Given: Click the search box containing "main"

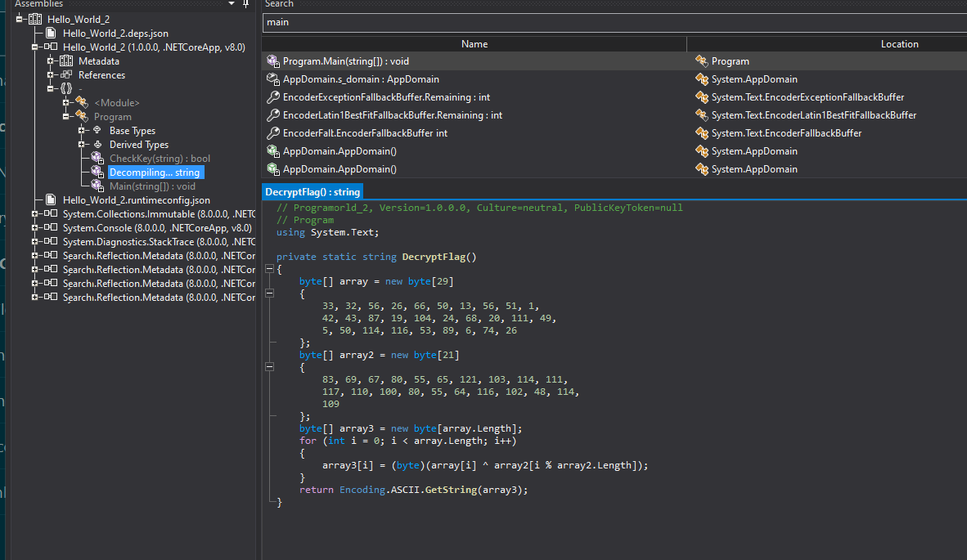Looking at the screenshot, I should point(614,22).
